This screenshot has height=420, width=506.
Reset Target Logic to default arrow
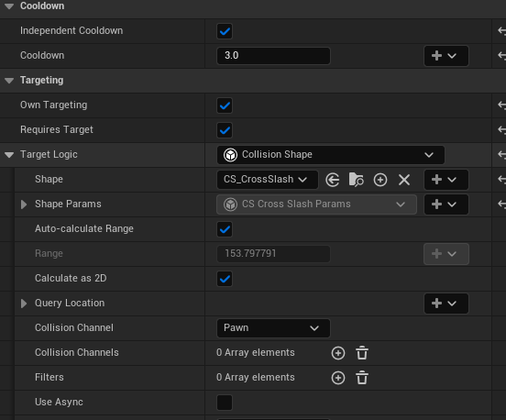pyautogui.click(x=501, y=154)
